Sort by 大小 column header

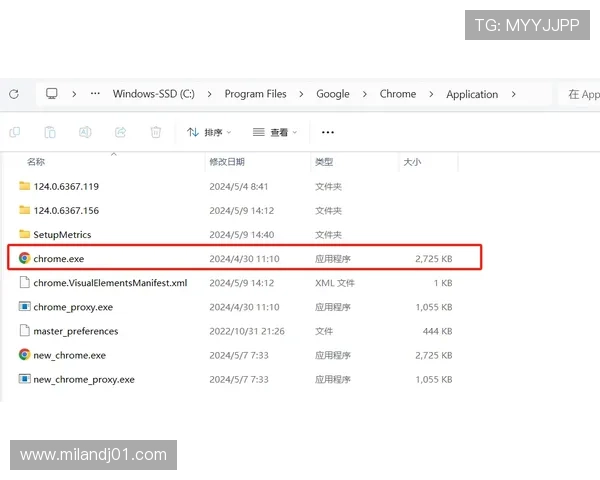[412, 162]
